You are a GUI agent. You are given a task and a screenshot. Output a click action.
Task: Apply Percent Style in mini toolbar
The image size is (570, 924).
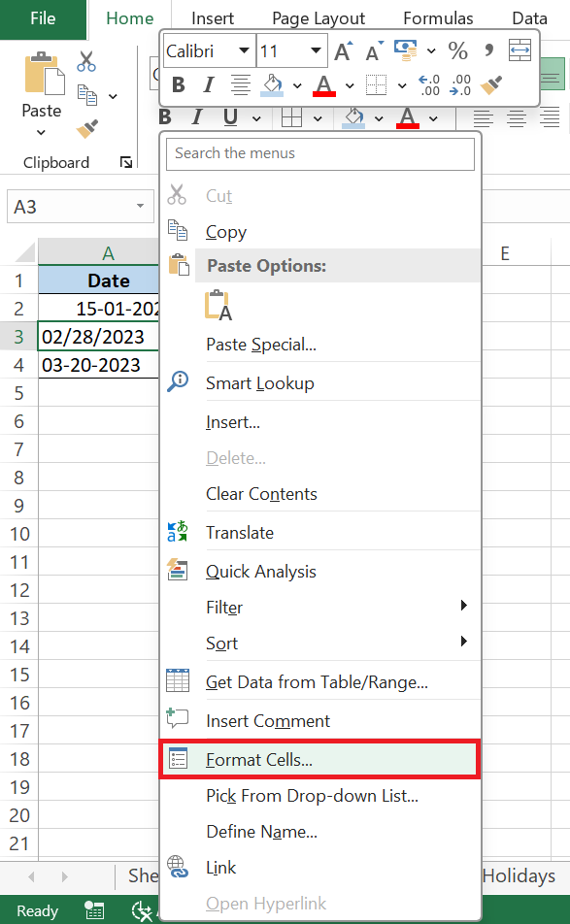(x=457, y=50)
